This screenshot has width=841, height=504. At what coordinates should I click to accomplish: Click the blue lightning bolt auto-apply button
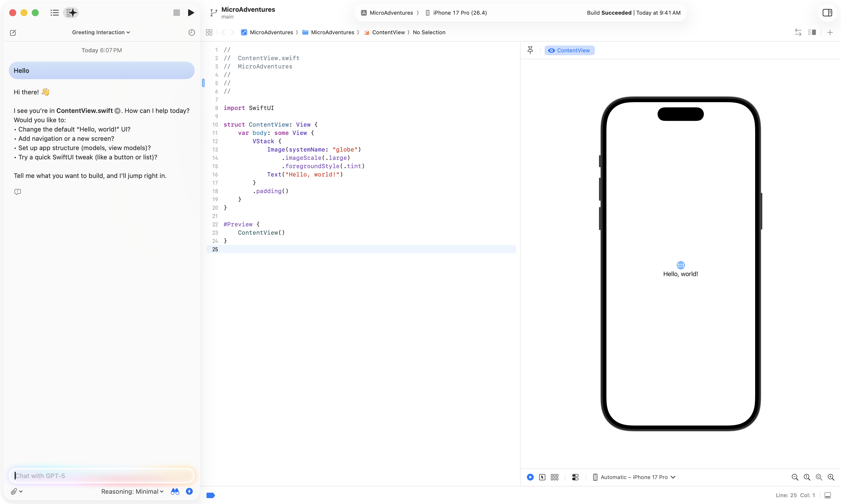point(189,492)
